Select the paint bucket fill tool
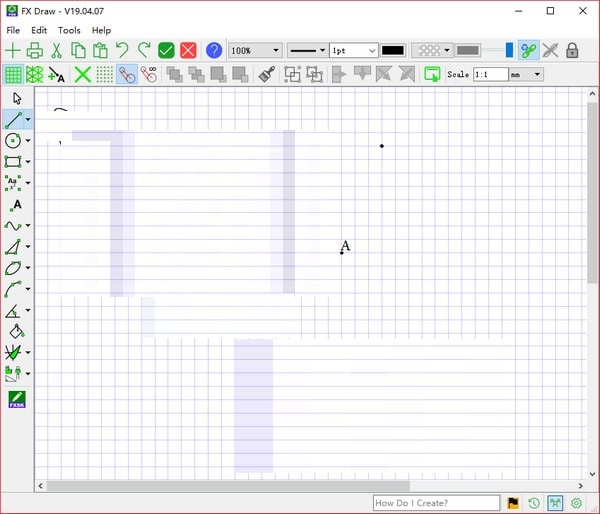The image size is (600, 514). coord(17,331)
